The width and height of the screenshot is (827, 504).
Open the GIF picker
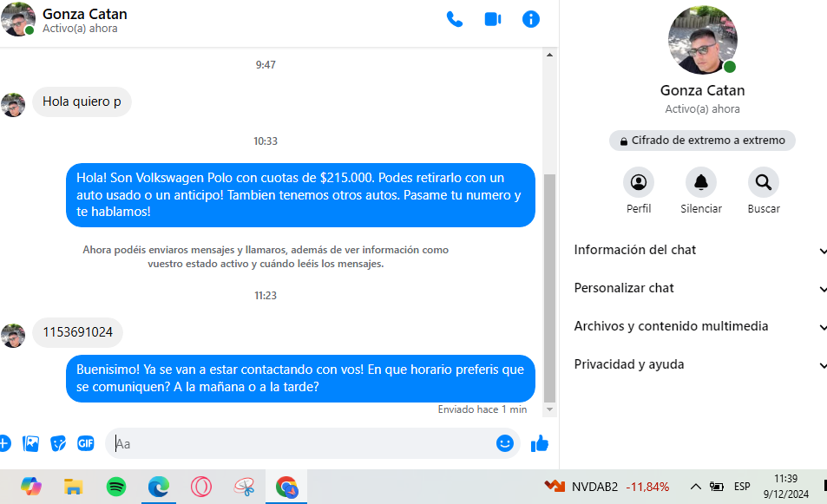point(85,443)
